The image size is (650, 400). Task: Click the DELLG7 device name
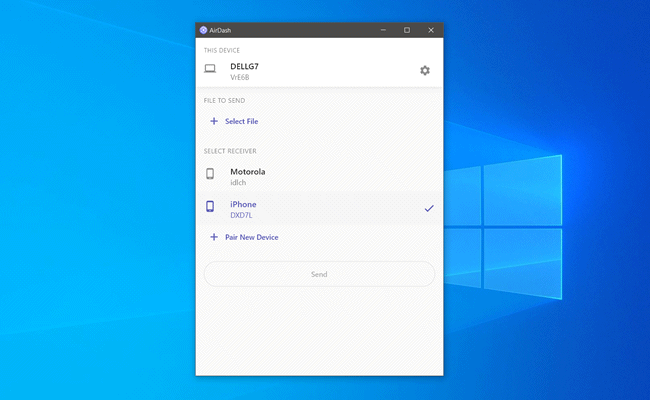(245, 66)
